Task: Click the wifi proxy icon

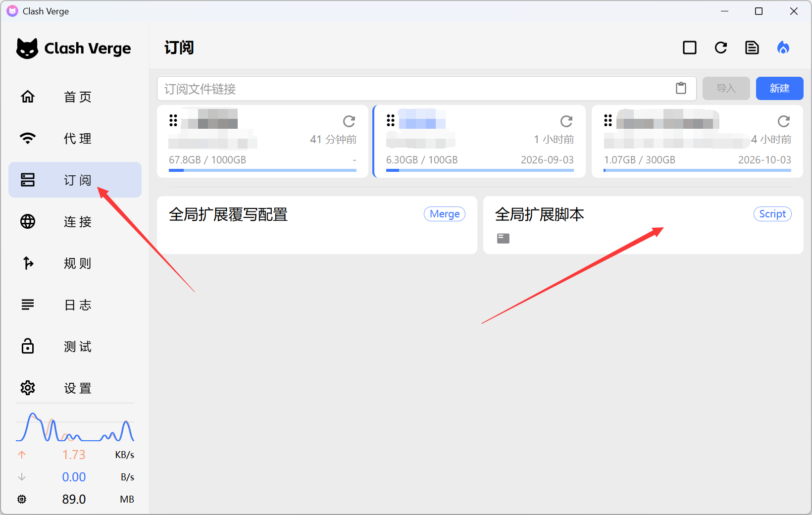Action: (x=28, y=138)
